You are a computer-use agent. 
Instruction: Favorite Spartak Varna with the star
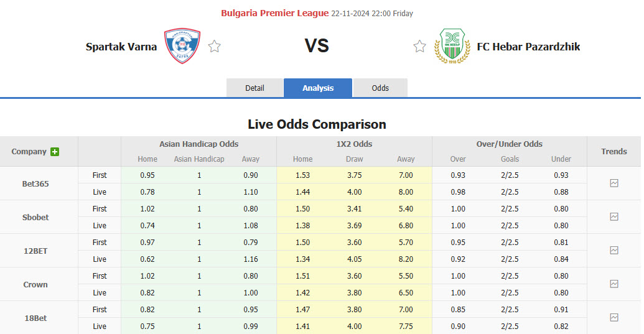(x=215, y=47)
